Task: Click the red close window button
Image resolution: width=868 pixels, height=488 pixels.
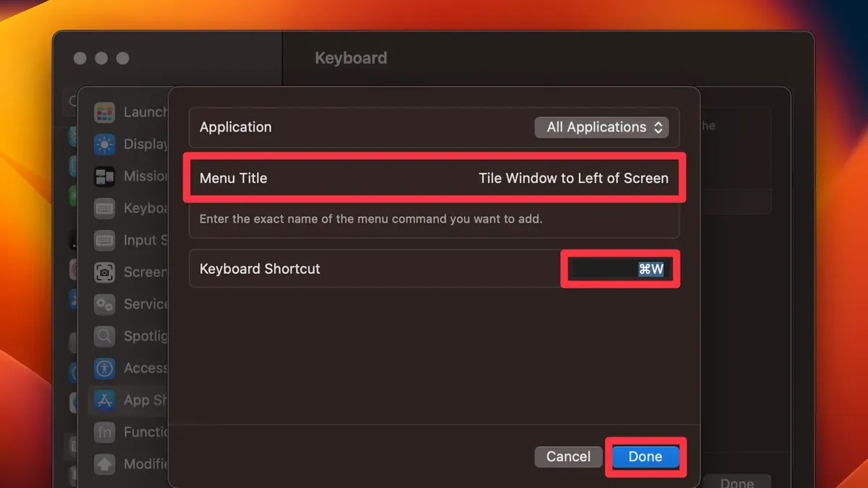Action: 81,58
